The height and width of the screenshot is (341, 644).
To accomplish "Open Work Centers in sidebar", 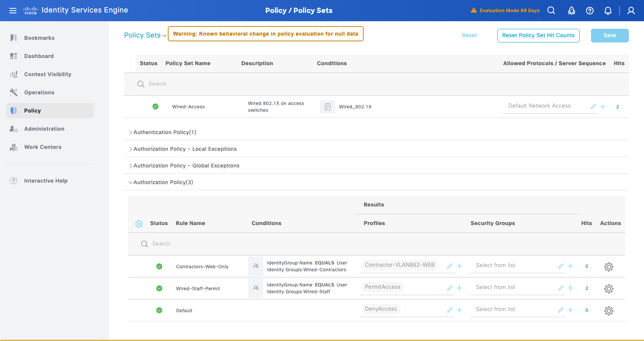I will pyautogui.click(x=50, y=147).
